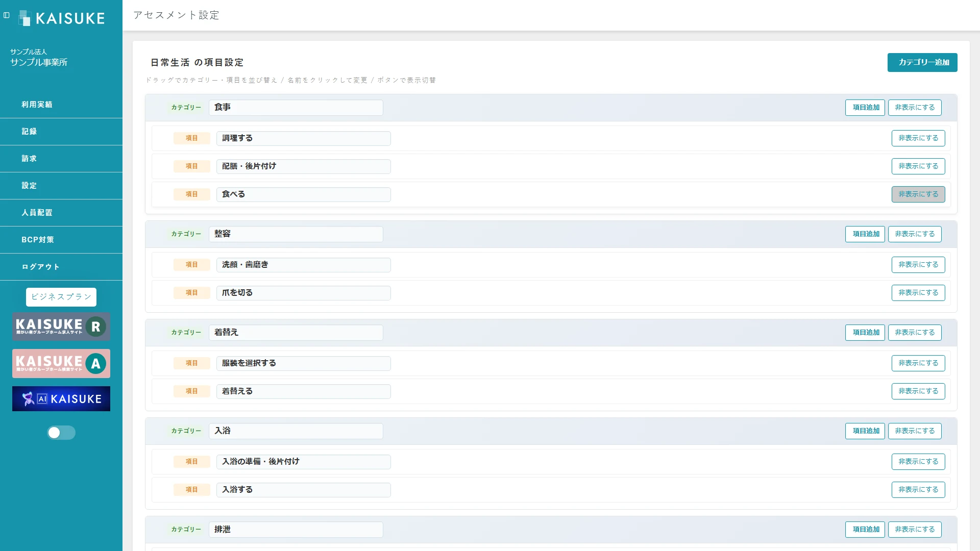Hide the 着替え category
980x551 pixels.
coord(915,333)
